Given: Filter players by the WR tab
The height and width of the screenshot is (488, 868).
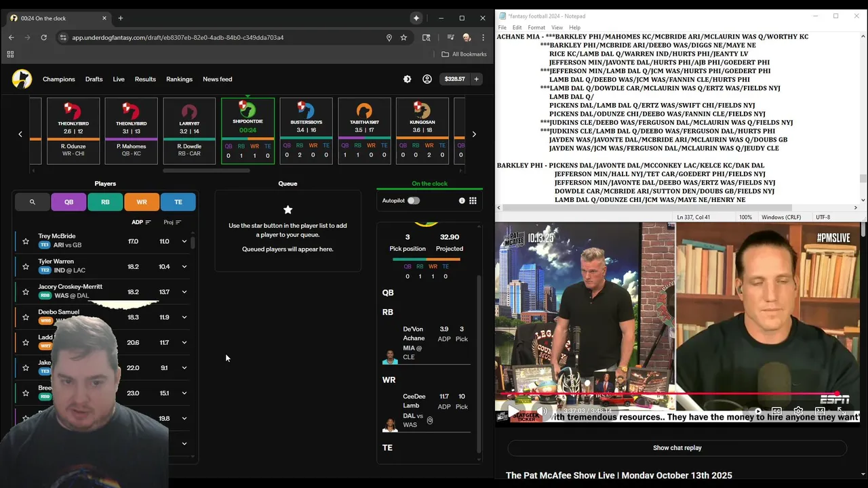Looking at the screenshot, I should tap(142, 202).
